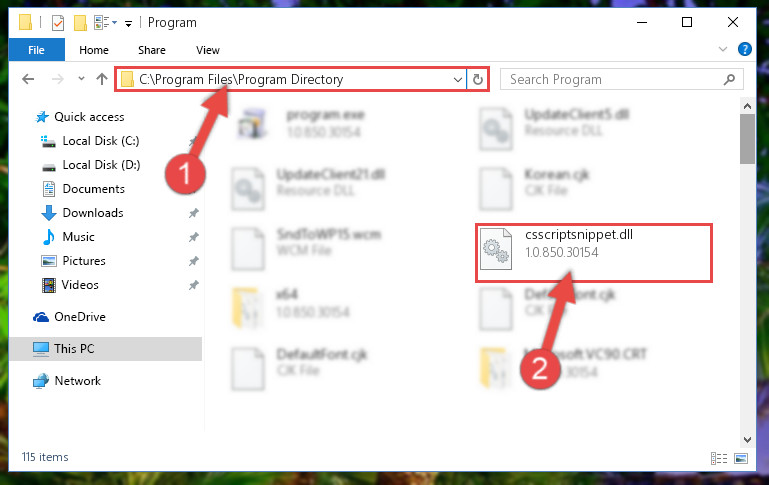Unpin Downloads from Quick access
769x485 pixels.
coord(194,213)
